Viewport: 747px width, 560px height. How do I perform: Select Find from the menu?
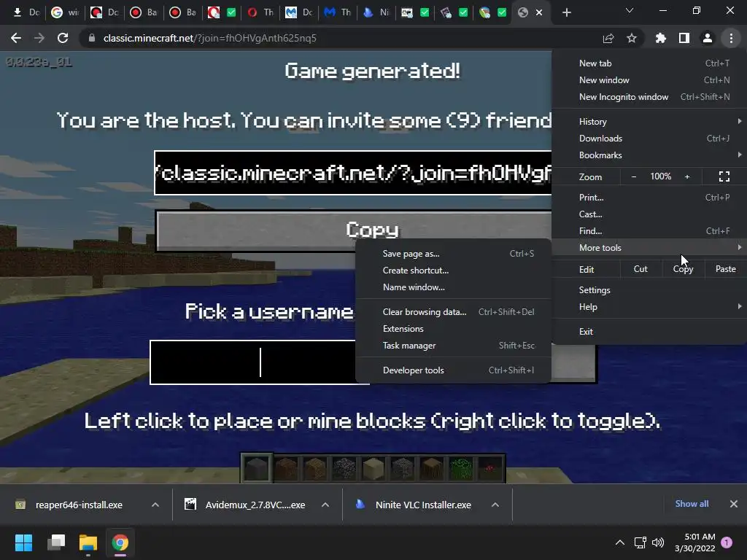coord(649,231)
